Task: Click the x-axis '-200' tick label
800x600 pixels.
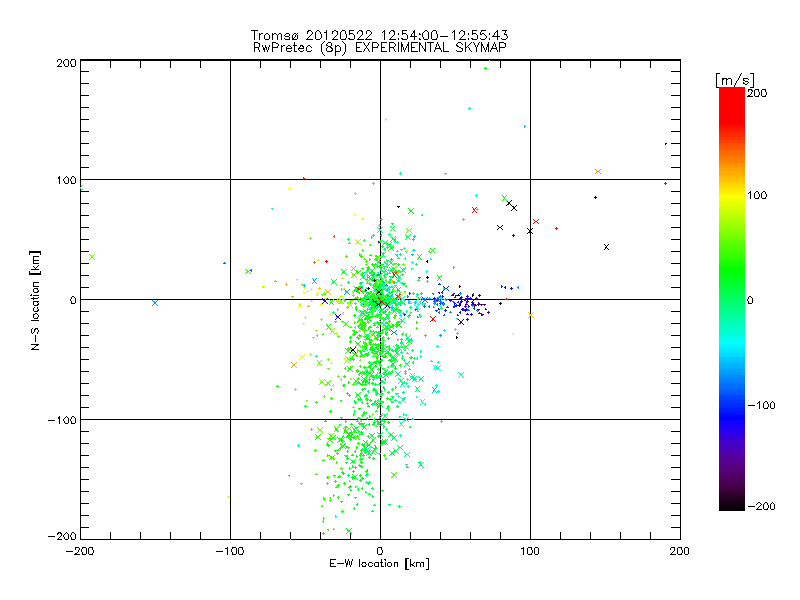Action: (80, 551)
